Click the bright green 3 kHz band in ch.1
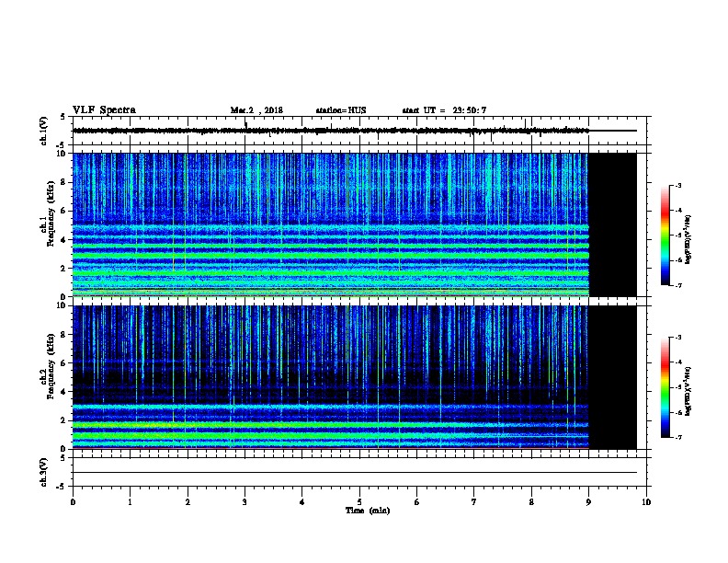Image resolution: width=728 pixels, height=563 pixels. click(x=331, y=255)
